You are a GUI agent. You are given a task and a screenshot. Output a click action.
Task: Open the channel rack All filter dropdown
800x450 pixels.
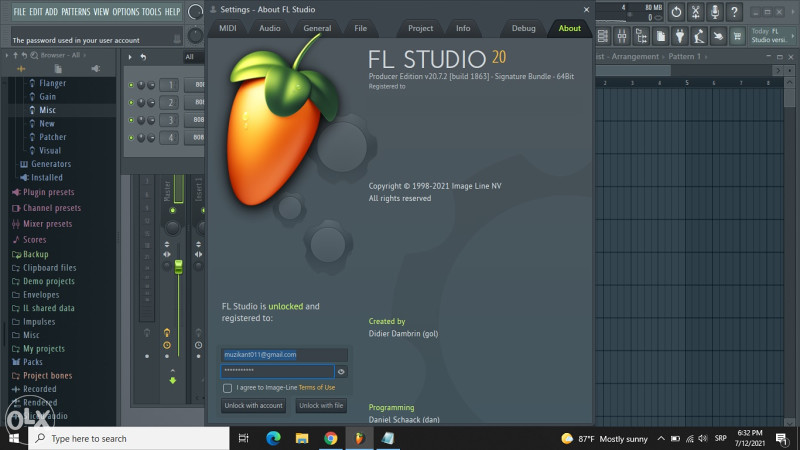click(193, 57)
